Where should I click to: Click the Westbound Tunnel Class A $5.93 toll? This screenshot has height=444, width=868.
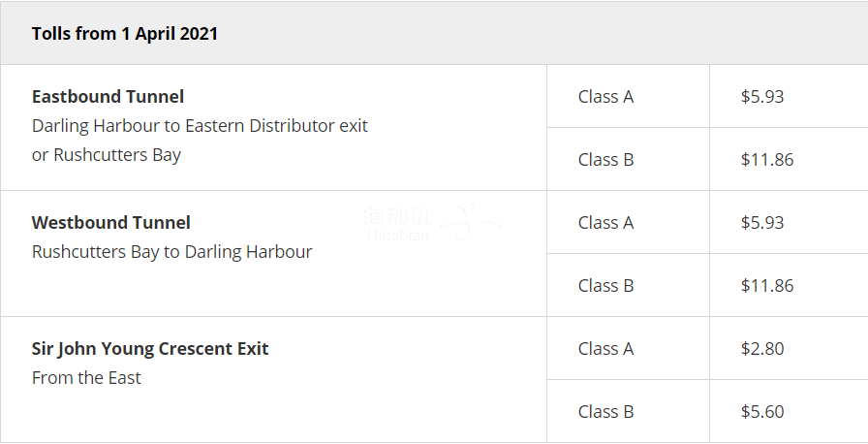[x=761, y=223]
